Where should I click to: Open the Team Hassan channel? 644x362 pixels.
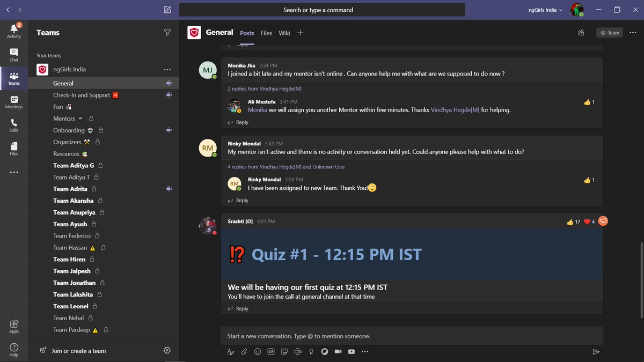pos(104,248)
